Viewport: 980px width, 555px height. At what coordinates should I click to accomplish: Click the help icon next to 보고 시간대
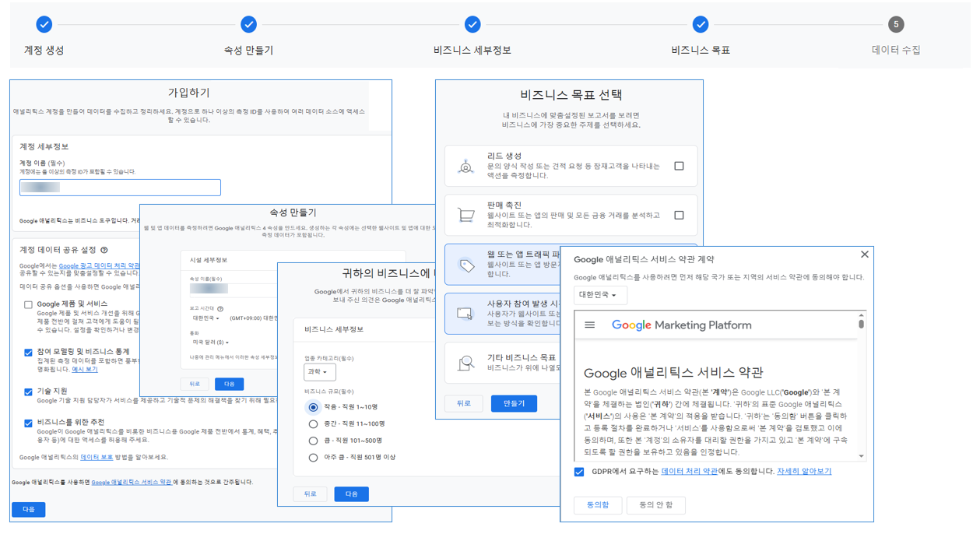point(220,309)
